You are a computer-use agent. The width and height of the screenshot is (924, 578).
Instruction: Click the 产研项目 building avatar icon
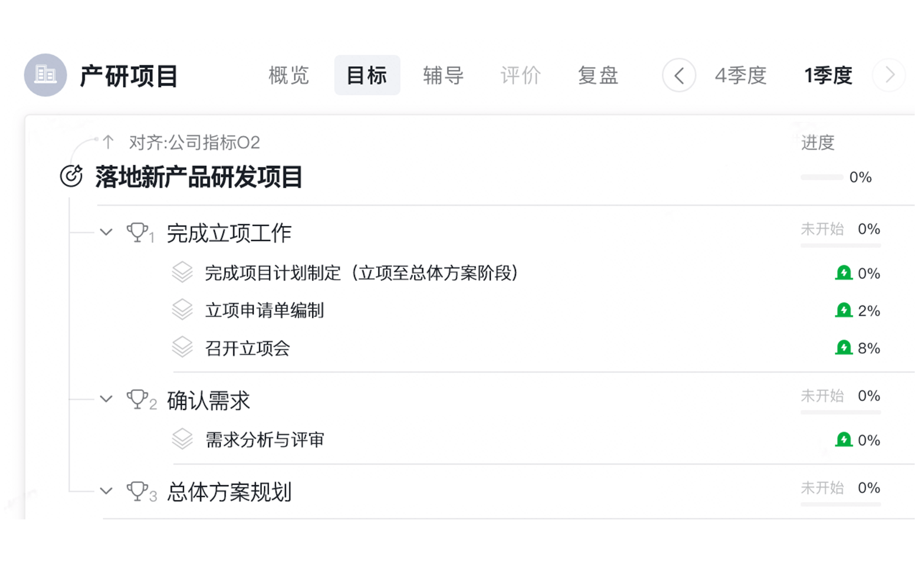(x=45, y=75)
